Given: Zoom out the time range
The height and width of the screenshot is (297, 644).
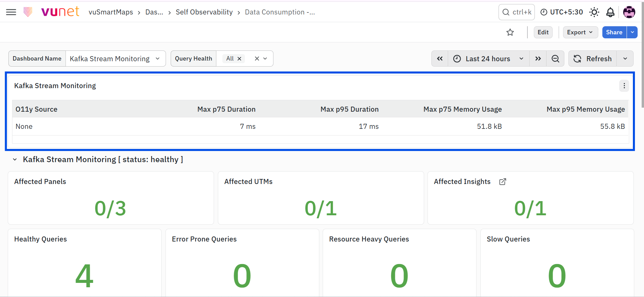Looking at the screenshot, I should 555,59.
